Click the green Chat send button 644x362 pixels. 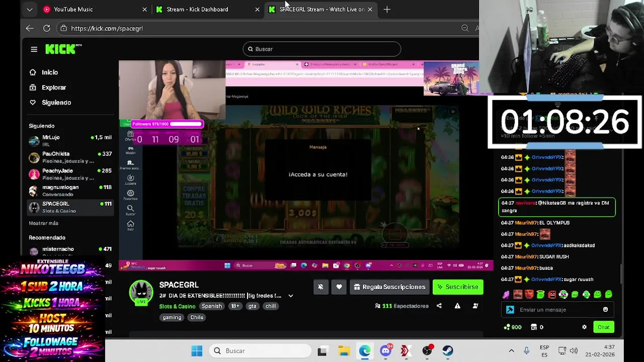pos(603,327)
